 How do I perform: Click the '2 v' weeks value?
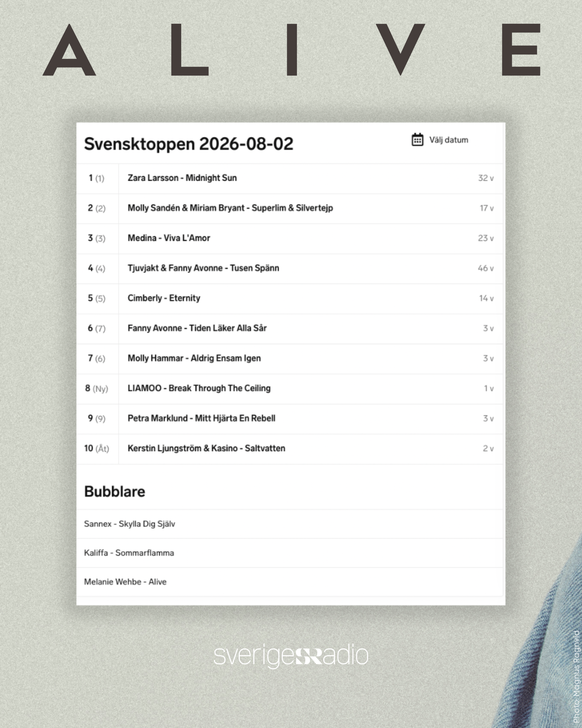click(488, 448)
